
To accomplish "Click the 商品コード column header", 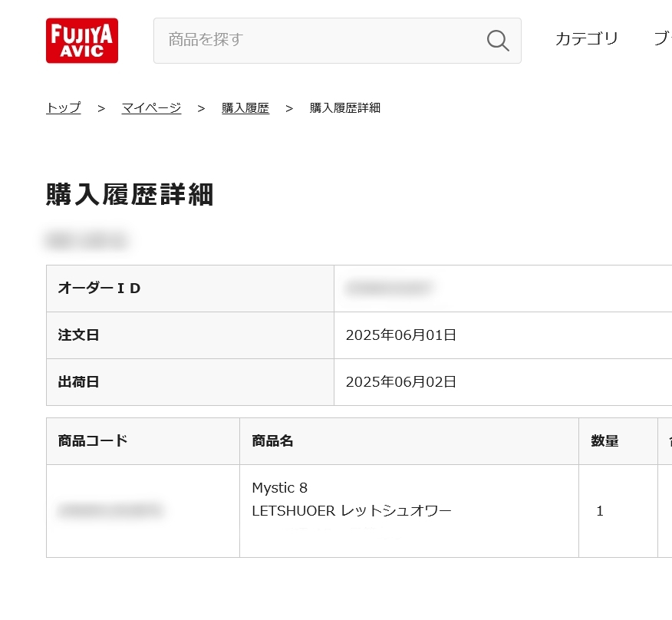I will [93, 440].
